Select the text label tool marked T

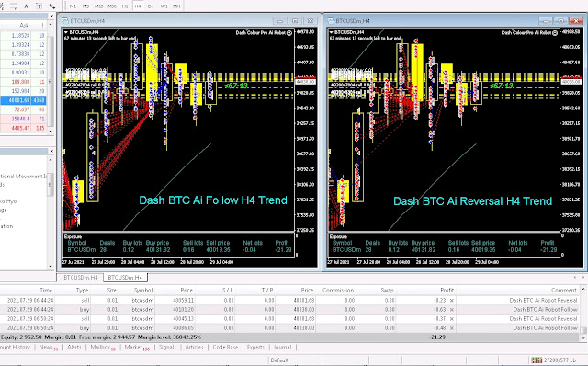pos(39,6)
